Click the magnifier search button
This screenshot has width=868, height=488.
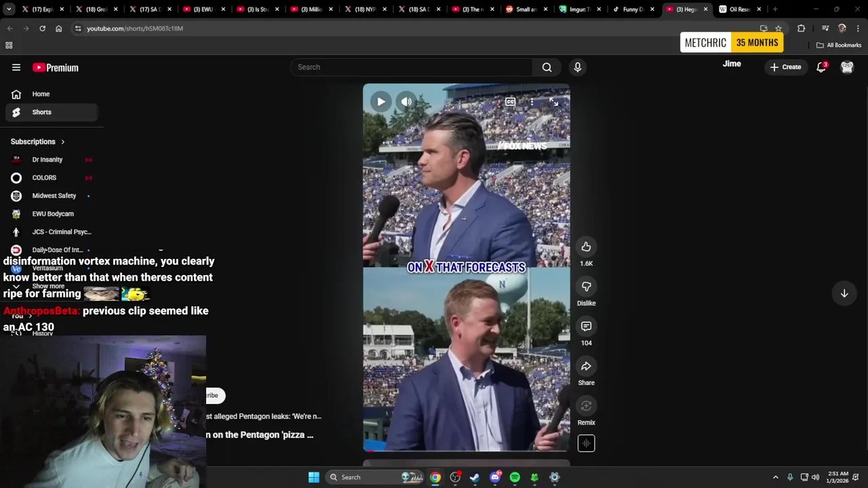(547, 67)
